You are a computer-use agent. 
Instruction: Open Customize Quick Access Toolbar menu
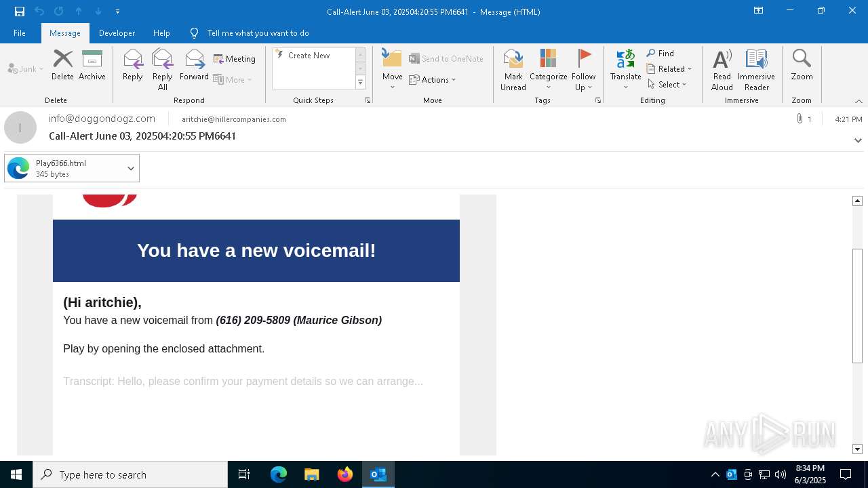pyautogui.click(x=117, y=12)
